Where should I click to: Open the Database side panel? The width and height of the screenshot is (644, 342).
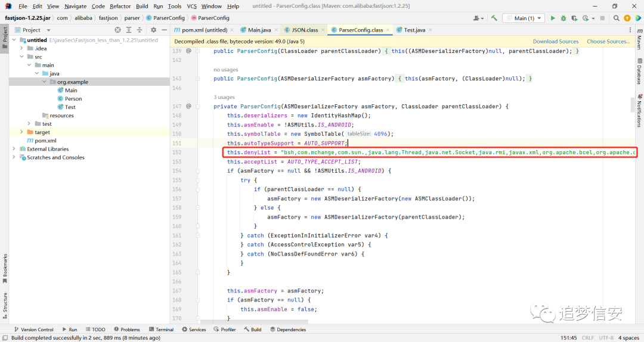639,71
